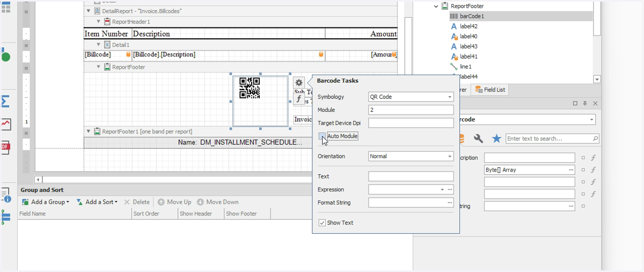Select the QR code barcode control on canvas
Screen dimensions: 644x272
(x=260, y=101)
